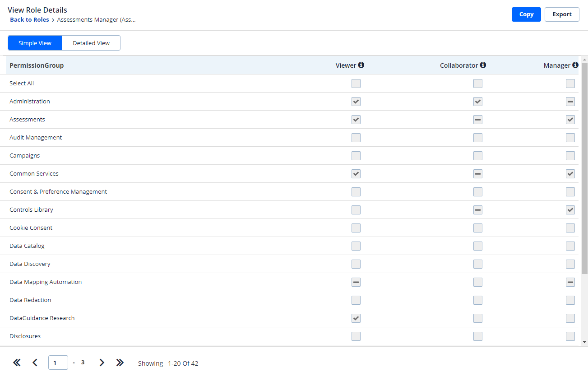Follow the Back to Roles link
Viewport: 588px width, 372px height.
click(29, 20)
